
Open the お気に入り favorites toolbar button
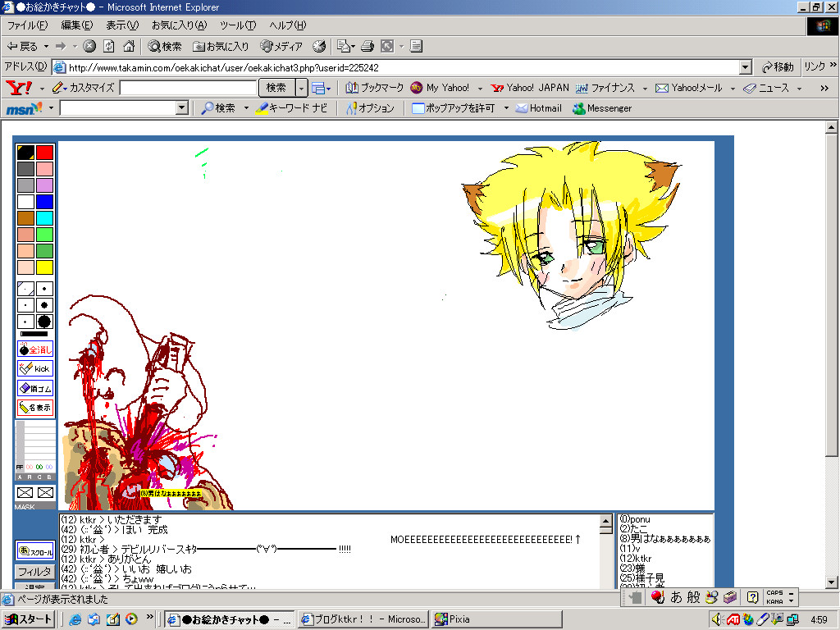coord(221,47)
